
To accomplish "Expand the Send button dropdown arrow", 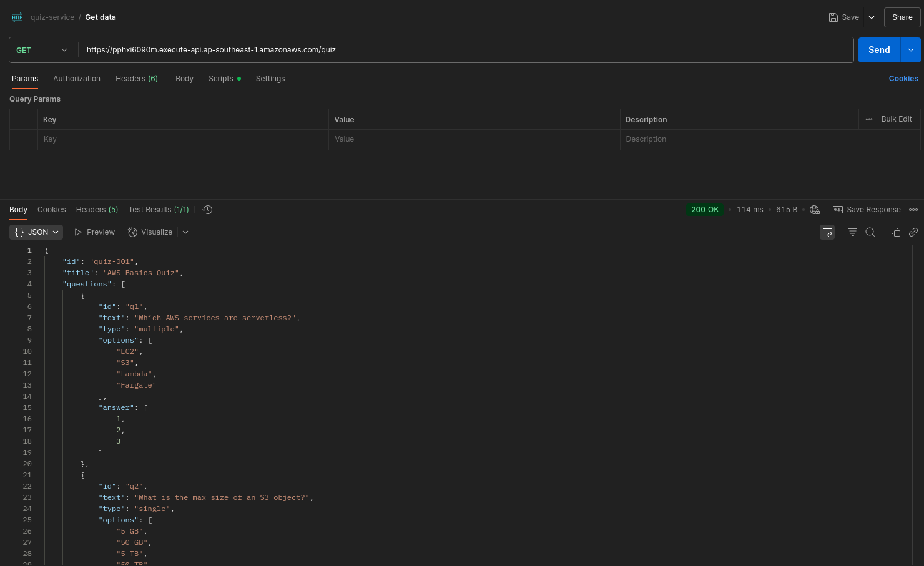I will coord(910,50).
